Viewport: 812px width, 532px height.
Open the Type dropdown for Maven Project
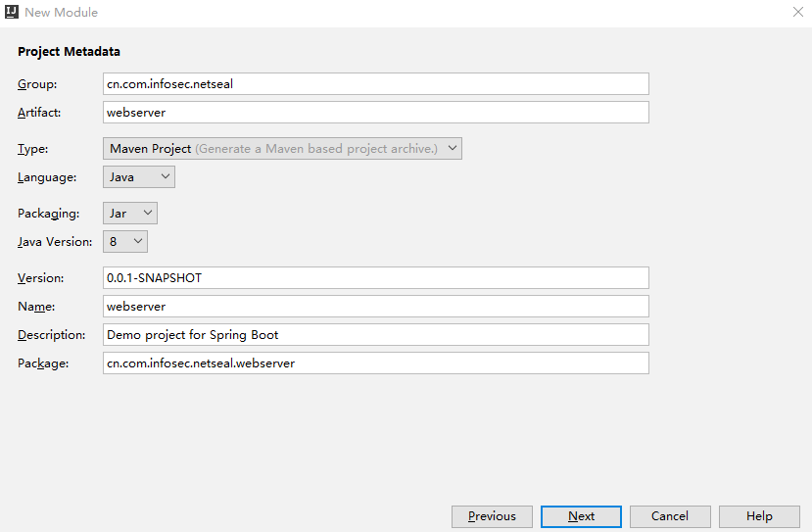click(x=282, y=149)
